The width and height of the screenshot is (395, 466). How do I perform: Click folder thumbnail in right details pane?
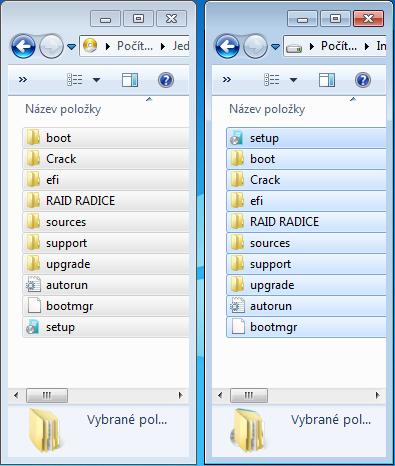coord(248,430)
